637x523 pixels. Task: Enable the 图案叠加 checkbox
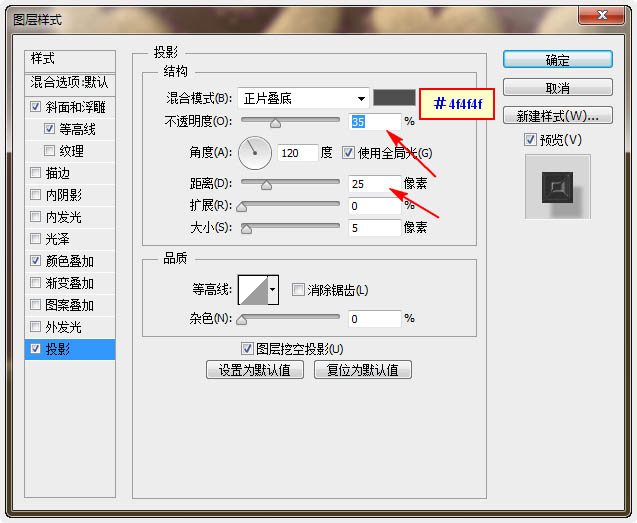click(x=35, y=304)
